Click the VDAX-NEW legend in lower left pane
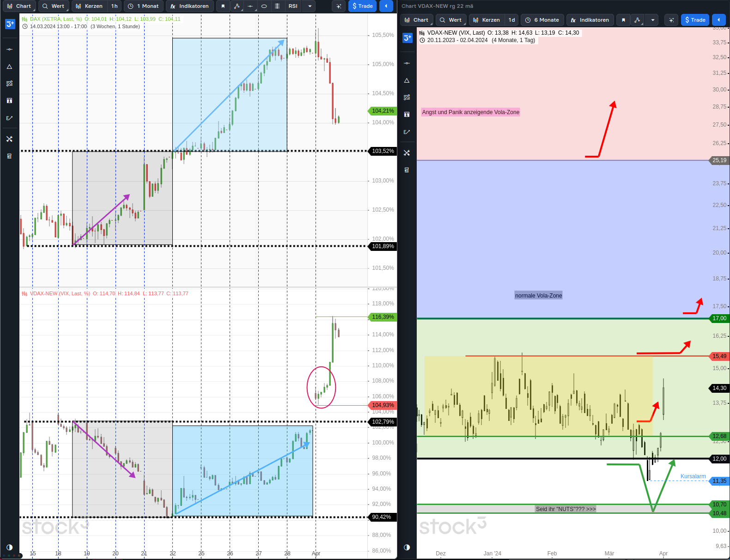The width and height of the screenshot is (730, 560). 60,293
